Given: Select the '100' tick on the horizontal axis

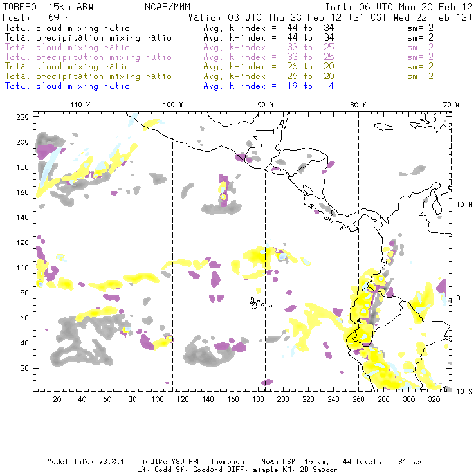Looking at the screenshot, I should tap(158, 399).
